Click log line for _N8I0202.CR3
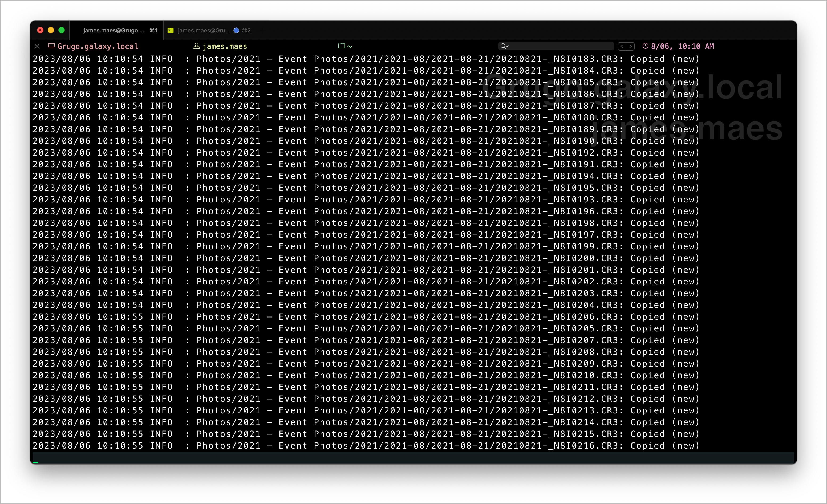Viewport: 827px width, 504px height. tap(366, 282)
